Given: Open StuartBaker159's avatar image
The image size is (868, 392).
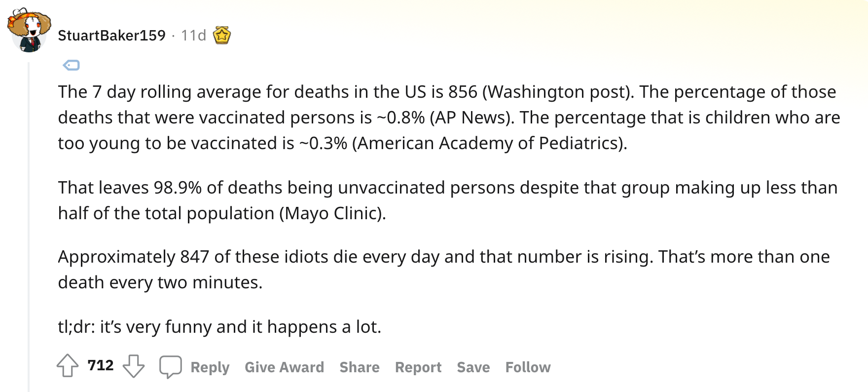Looking at the screenshot, I should pyautogui.click(x=30, y=31).
